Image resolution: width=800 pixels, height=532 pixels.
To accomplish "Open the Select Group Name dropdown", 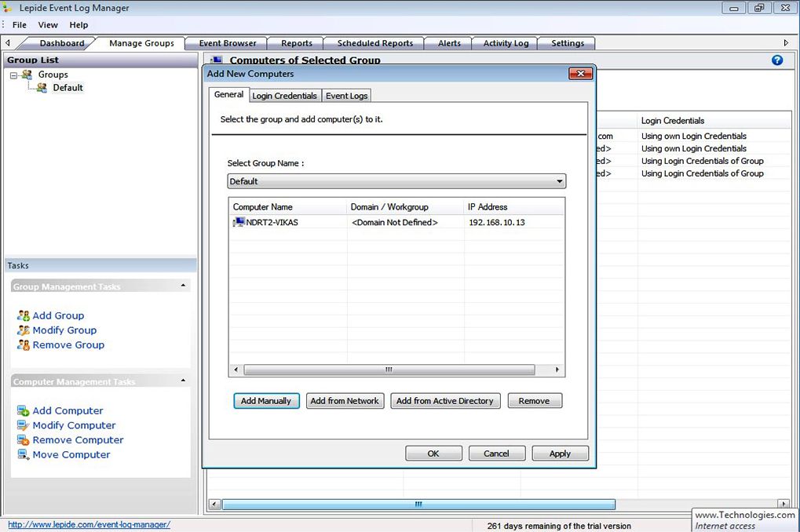I will tap(559, 181).
